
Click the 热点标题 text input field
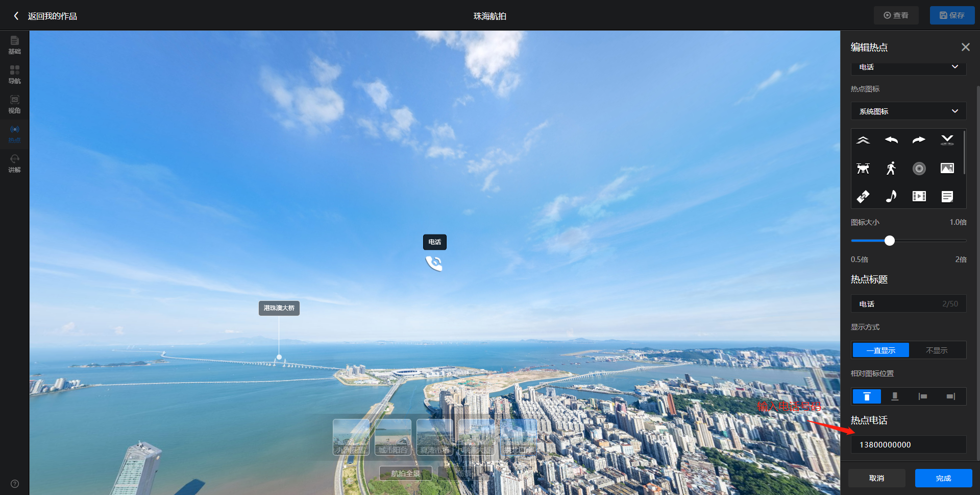(909, 303)
